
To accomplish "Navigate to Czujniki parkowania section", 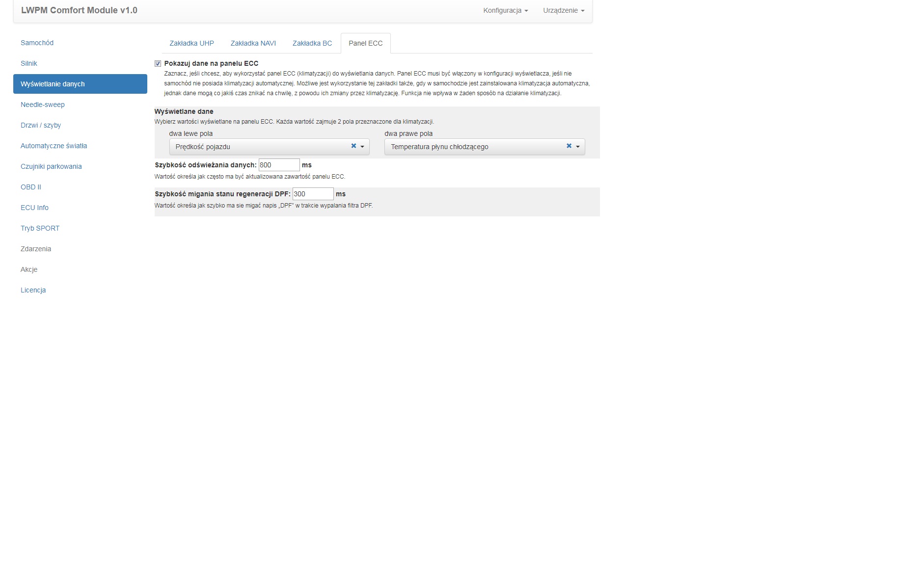I will coord(51,166).
